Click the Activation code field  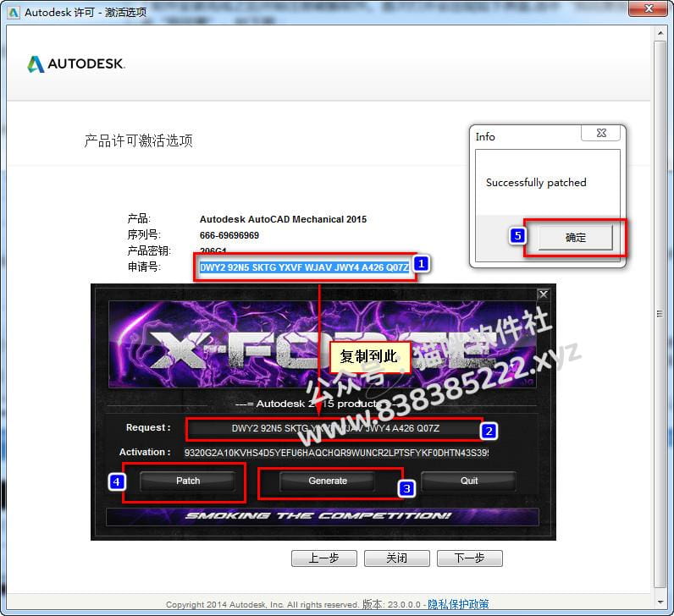pos(336,453)
